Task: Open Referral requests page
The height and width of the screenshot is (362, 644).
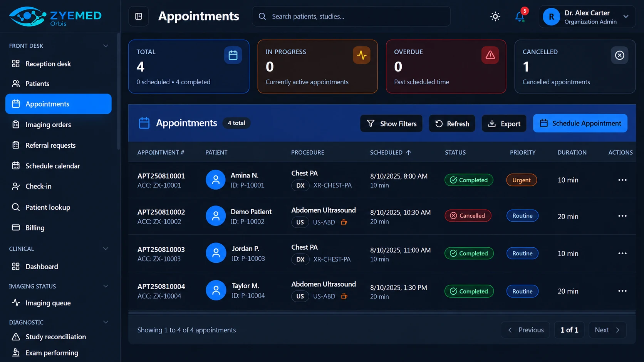Action: point(59,145)
